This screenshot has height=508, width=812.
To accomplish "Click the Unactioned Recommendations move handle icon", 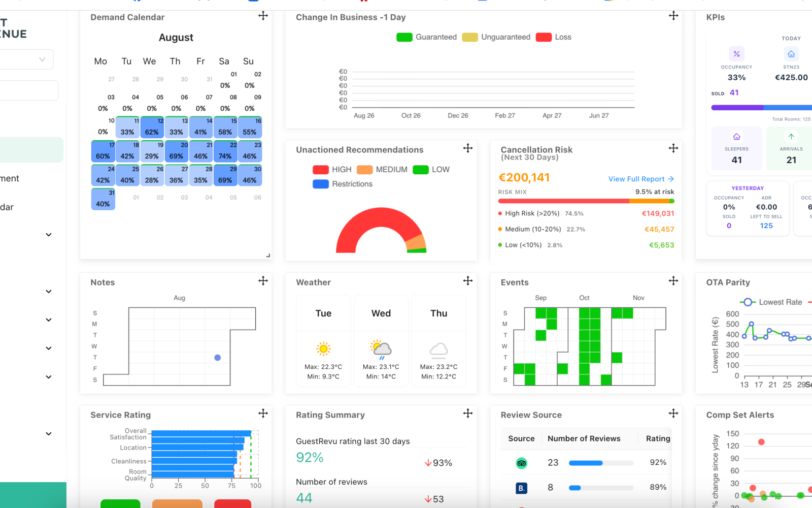I will coord(468,148).
